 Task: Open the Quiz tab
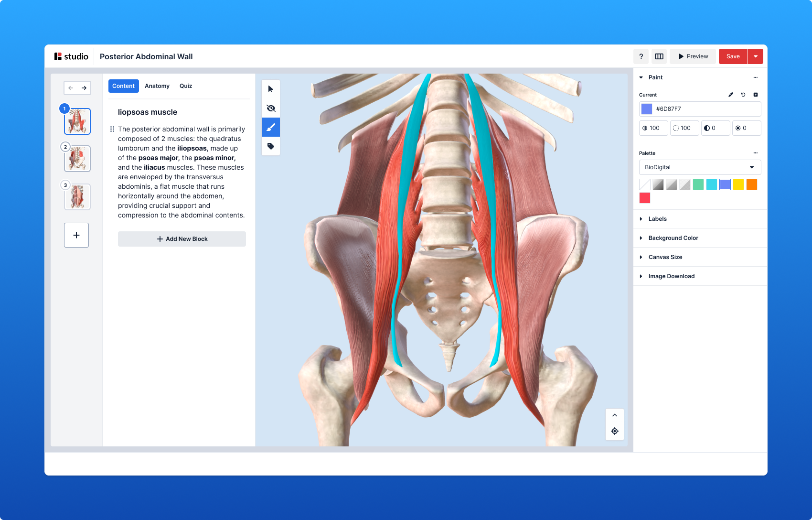pyautogui.click(x=186, y=86)
